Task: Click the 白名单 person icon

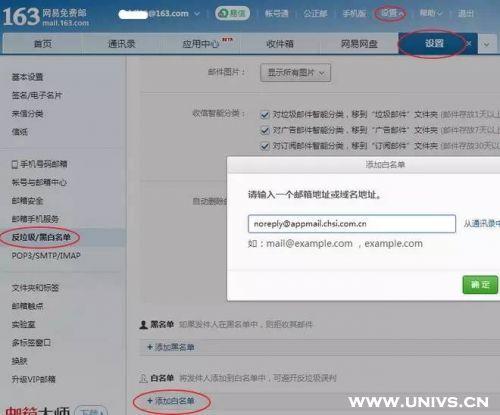Action: pos(143,378)
